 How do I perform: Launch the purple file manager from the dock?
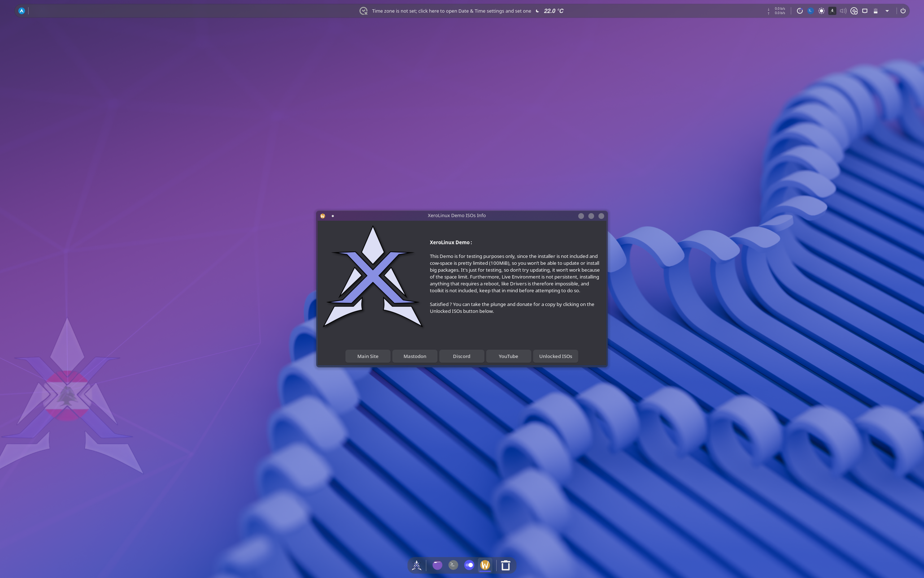[x=437, y=565]
